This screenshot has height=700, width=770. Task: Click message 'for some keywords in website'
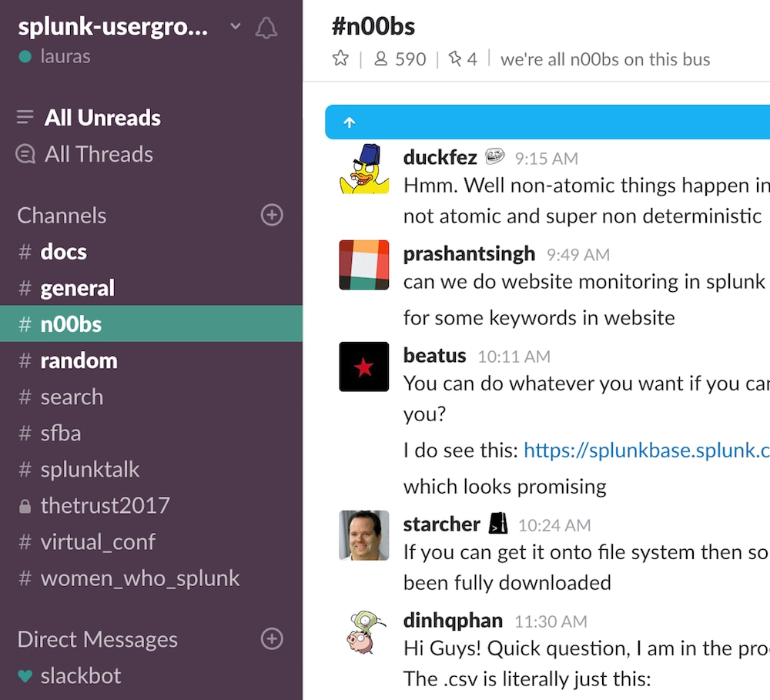click(x=539, y=318)
